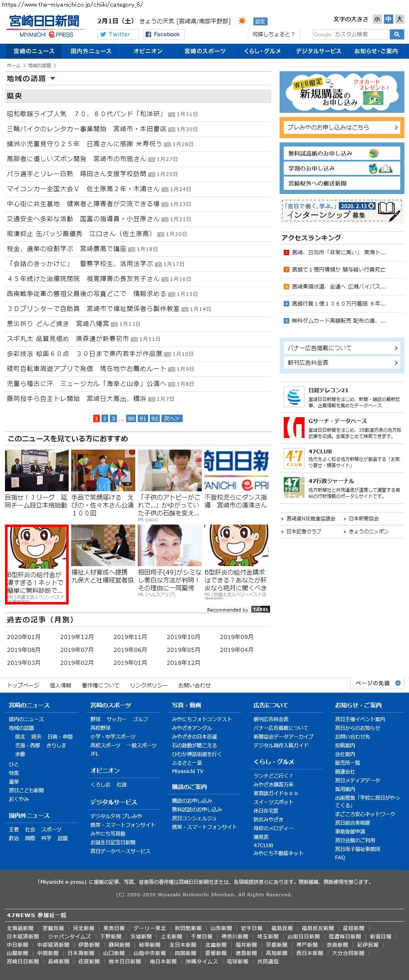Expand the 地域の話題 dropdown arrow
Viewport: 409px width, 980px height.
52,79
